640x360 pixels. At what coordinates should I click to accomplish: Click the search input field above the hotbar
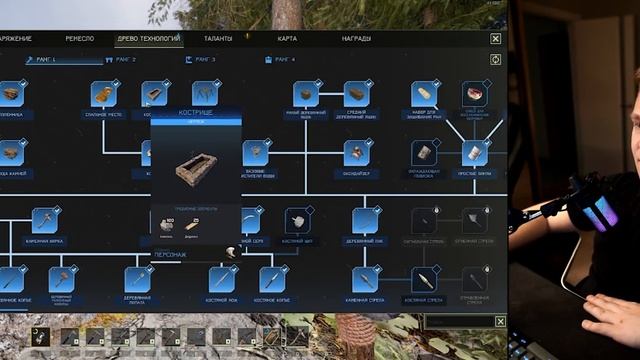pyautogui.click(x=460, y=322)
